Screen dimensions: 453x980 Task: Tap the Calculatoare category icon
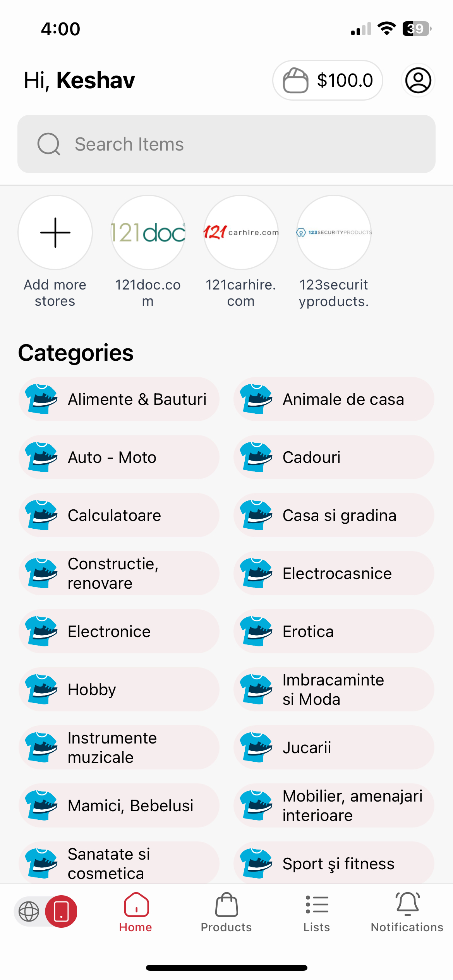[x=41, y=515]
